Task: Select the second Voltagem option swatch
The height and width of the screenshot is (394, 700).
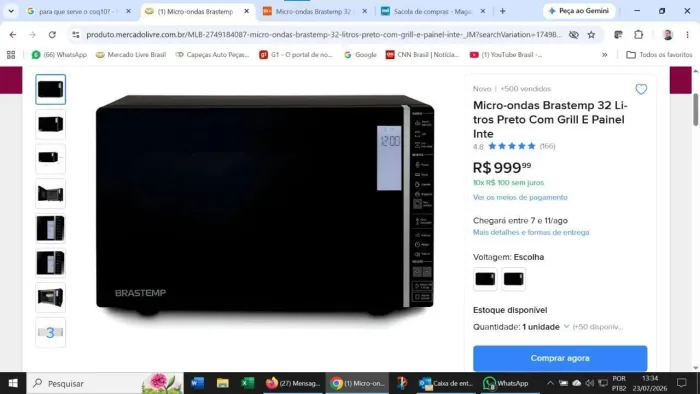Action: point(513,279)
